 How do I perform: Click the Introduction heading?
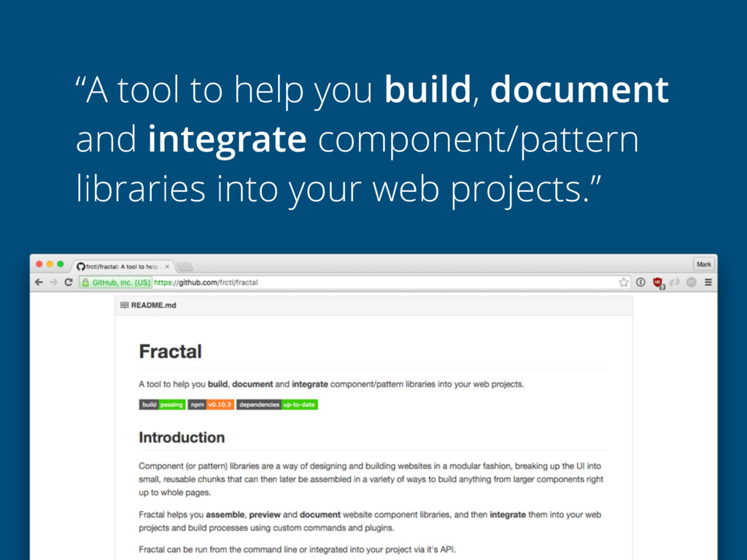(182, 437)
